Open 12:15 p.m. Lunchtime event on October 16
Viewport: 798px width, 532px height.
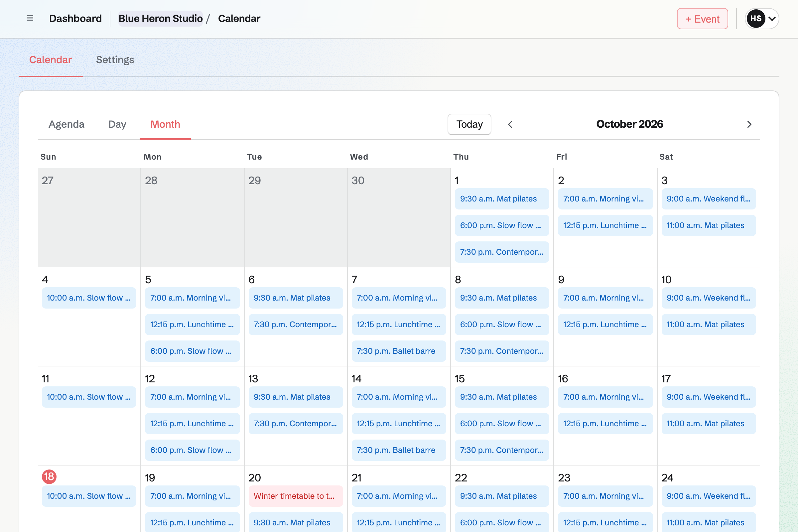605,424
